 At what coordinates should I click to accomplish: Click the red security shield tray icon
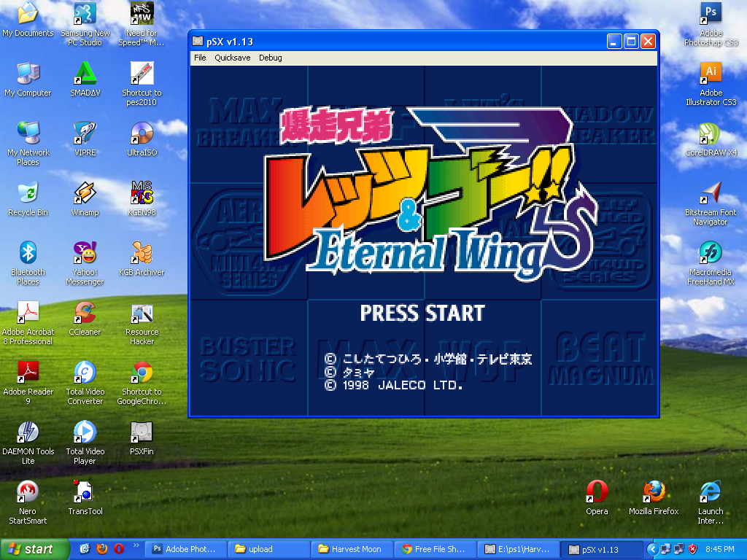click(x=693, y=550)
